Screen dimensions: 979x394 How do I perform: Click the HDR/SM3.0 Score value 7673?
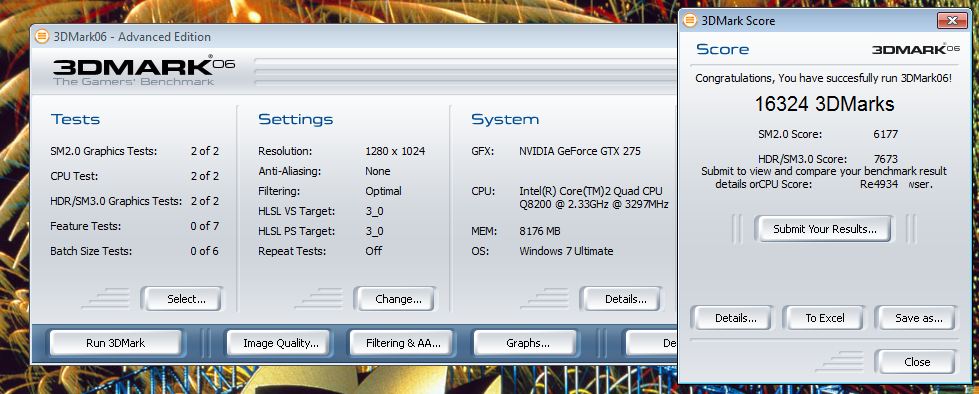pos(885,159)
